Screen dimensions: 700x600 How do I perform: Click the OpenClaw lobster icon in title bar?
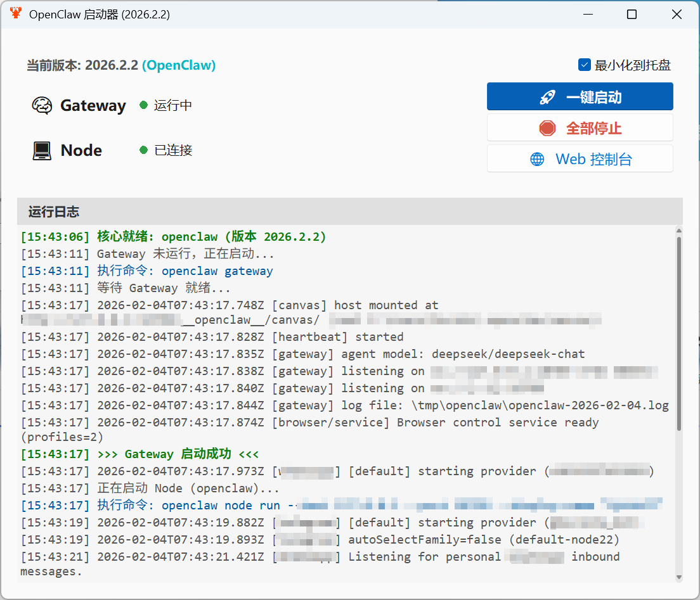pyautogui.click(x=15, y=14)
